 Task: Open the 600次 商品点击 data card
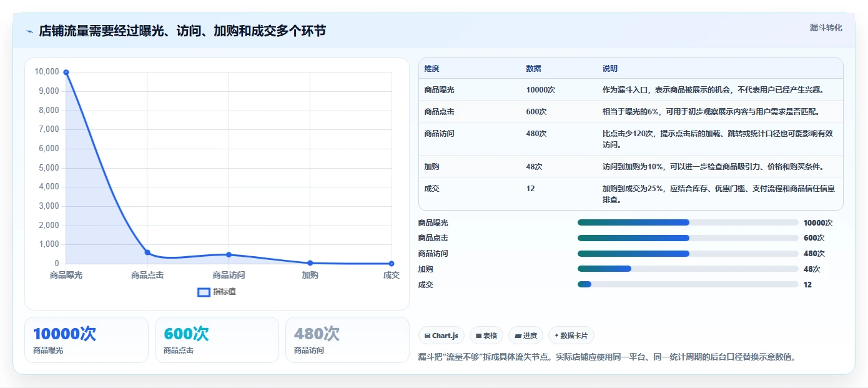pos(217,340)
